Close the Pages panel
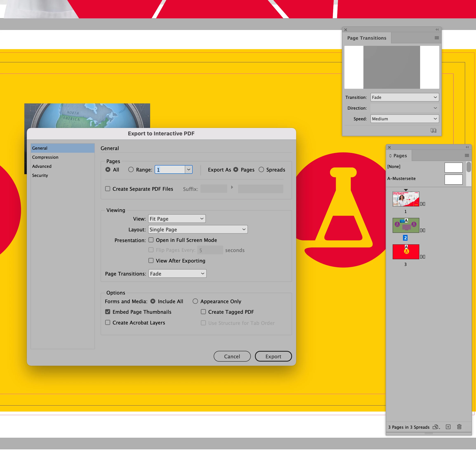Viewport: 476px width, 452px height. point(389,147)
